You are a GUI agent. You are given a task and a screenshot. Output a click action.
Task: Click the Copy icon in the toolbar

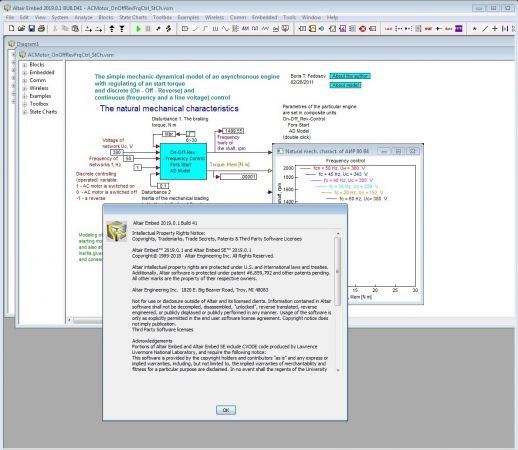pos(65,29)
